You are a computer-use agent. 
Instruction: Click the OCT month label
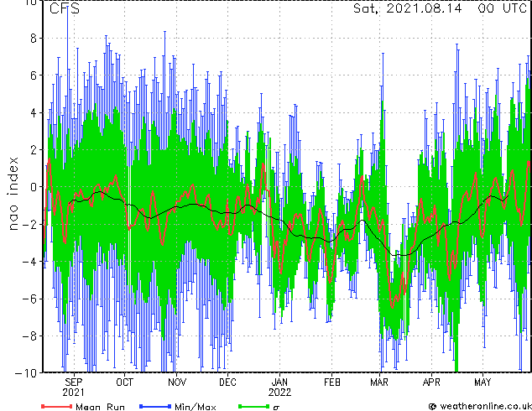point(124,382)
